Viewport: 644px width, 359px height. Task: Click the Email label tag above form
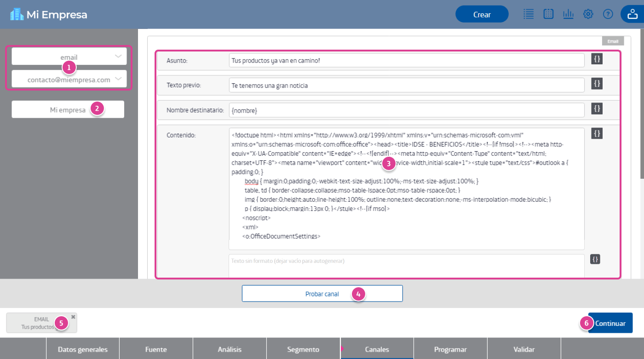(x=613, y=41)
